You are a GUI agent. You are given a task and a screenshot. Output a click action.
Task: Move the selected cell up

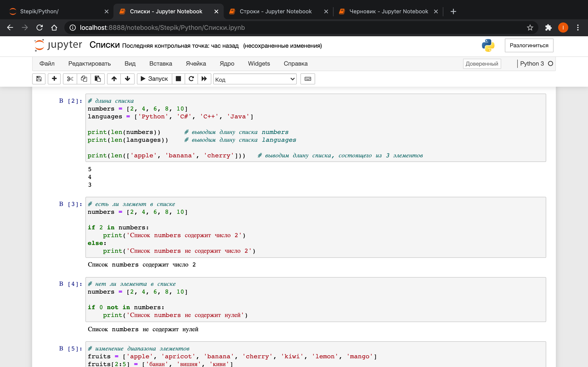(x=114, y=79)
